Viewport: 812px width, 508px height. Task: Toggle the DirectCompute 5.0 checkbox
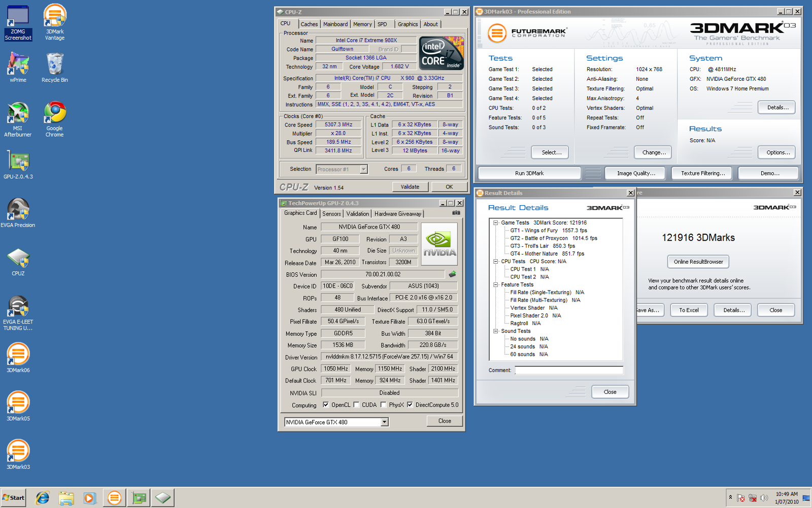(410, 405)
